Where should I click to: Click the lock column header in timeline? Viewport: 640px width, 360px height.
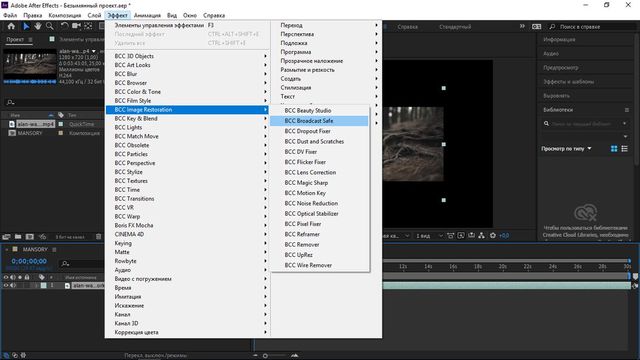coord(27,277)
